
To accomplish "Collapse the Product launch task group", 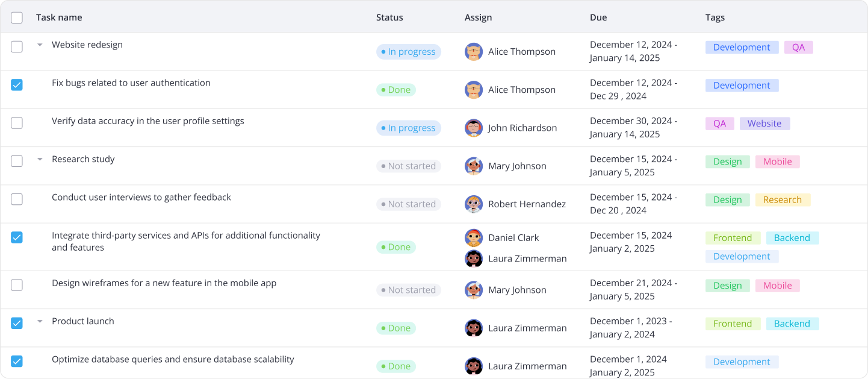I will pos(40,322).
